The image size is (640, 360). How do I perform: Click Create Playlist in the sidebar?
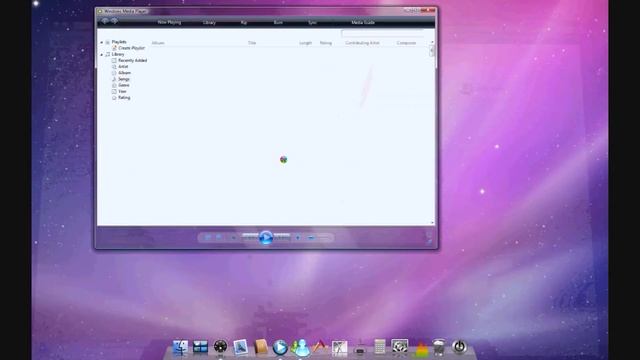[x=131, y=48]
